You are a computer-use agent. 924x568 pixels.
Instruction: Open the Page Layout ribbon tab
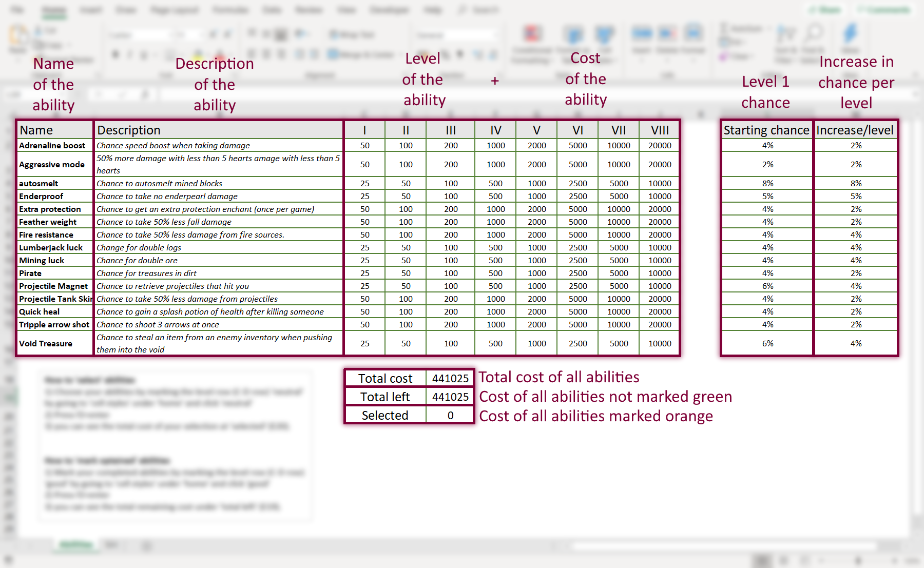(174, 10)
